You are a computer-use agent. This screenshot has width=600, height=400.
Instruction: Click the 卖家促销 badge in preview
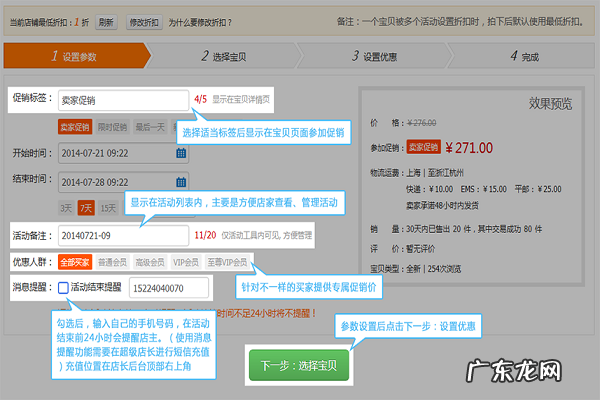coord(424,147)
